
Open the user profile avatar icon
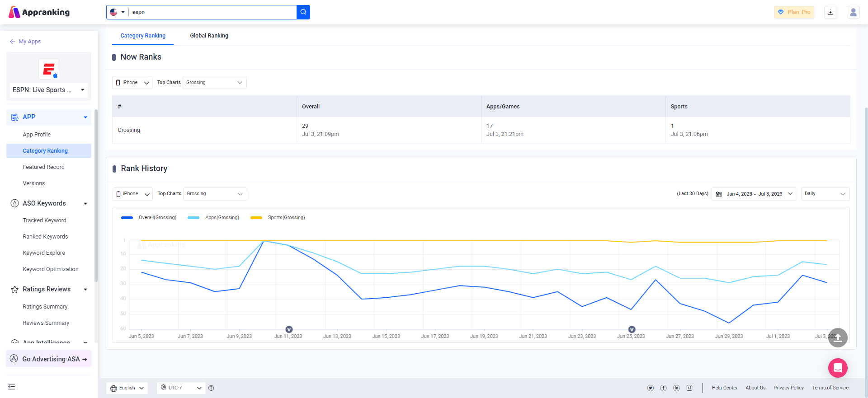tap(853, 12)
